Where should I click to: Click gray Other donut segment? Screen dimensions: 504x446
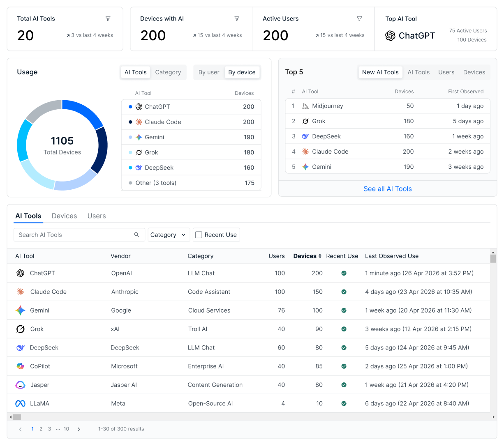pos(42,109)
